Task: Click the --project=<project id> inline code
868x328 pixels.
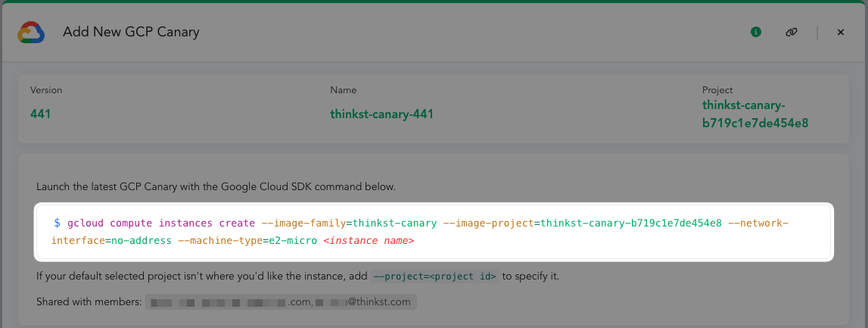Action: [435, 276]
